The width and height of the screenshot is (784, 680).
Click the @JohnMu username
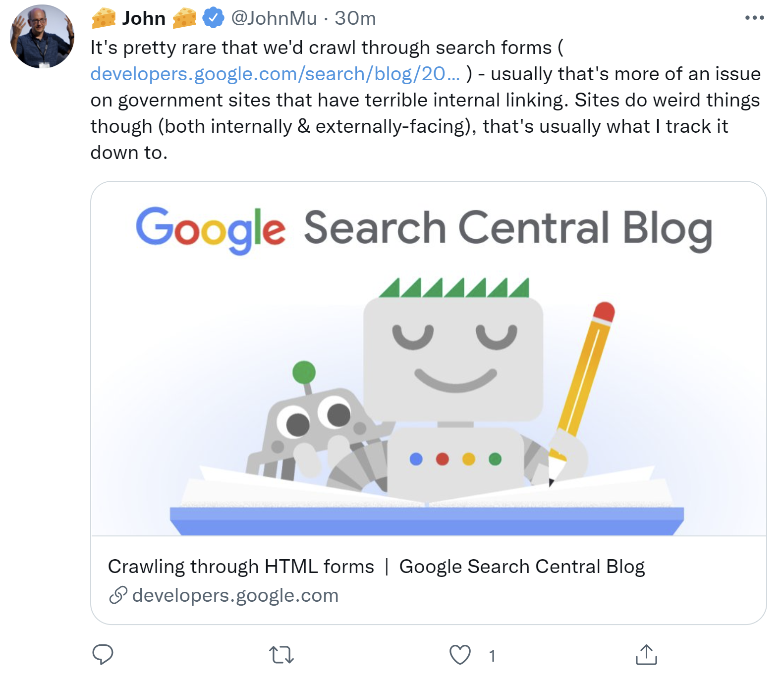274,18
